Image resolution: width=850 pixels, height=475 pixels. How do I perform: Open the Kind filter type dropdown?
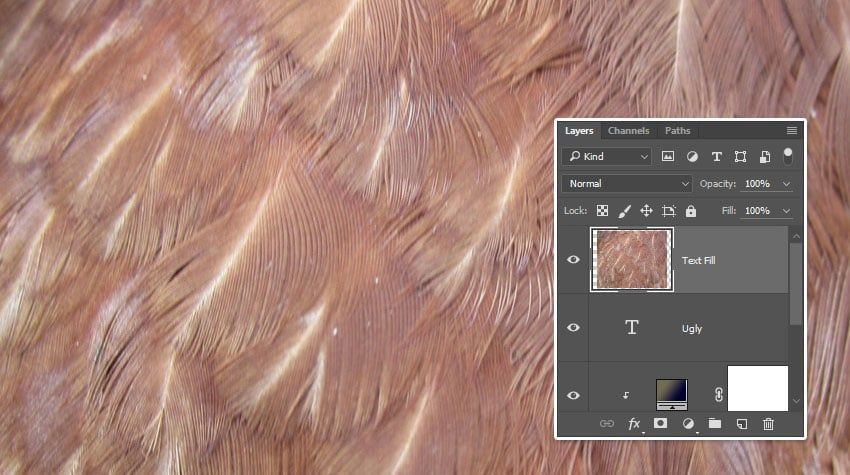coord(607,157)
